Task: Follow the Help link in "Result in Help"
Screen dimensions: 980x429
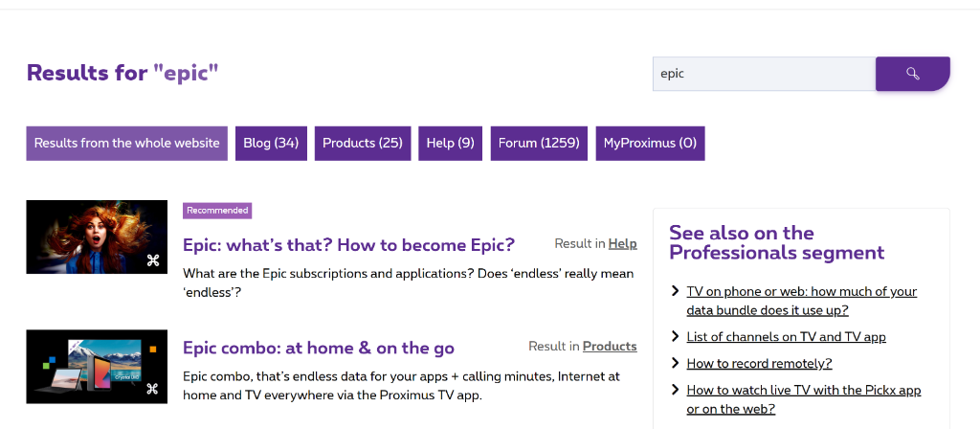Action: (x=622, y=244)
